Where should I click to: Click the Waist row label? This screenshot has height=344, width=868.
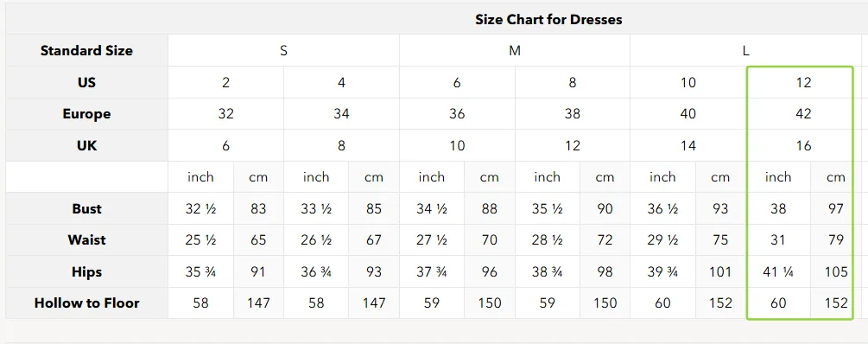click(87, 240)
